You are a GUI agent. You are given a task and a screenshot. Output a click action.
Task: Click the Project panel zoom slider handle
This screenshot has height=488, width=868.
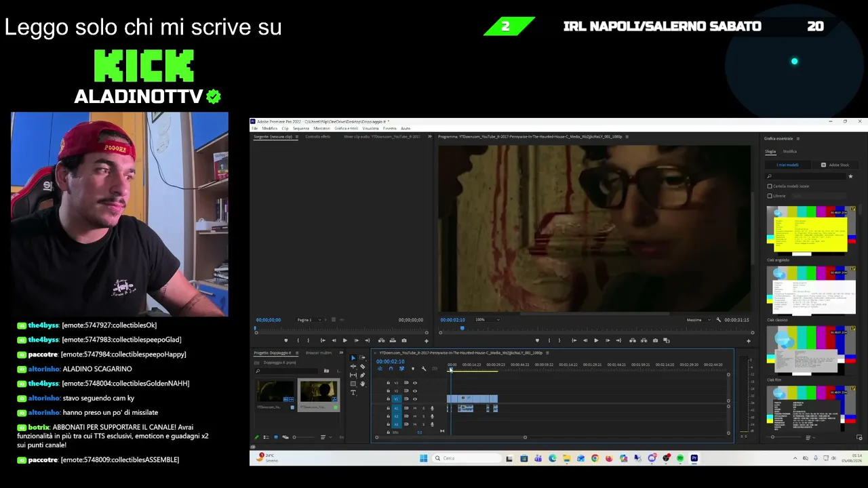pyautogui.click(x=294, y=437)
